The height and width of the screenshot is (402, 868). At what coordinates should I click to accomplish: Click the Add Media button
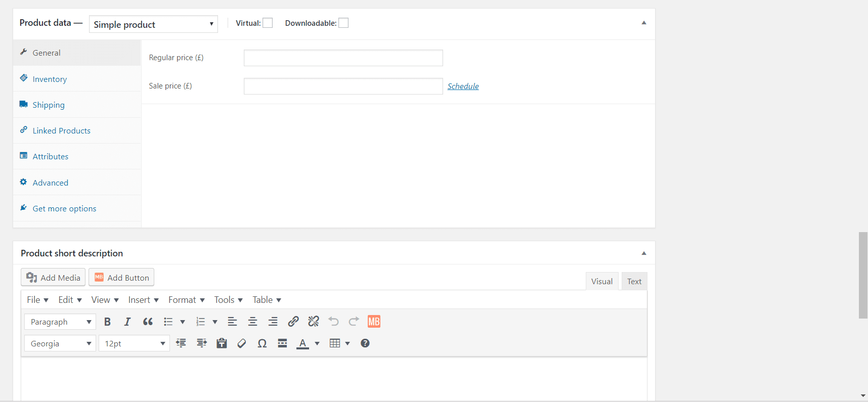(53, 278)
